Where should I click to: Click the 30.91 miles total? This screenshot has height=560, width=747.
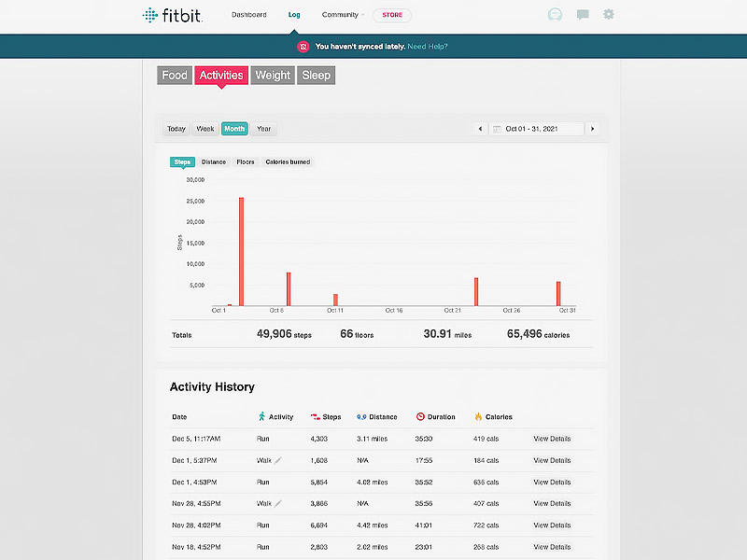[447, 334]
